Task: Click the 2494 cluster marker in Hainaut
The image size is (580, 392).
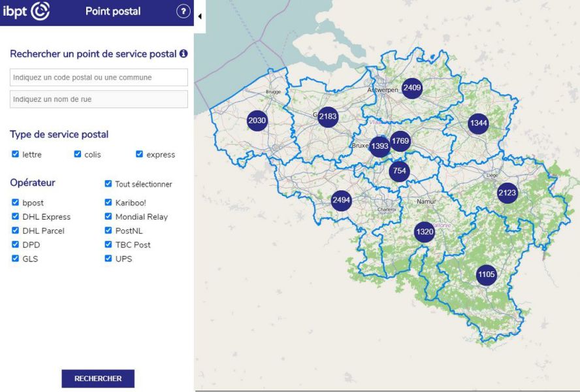Action: tap(341, 200)
